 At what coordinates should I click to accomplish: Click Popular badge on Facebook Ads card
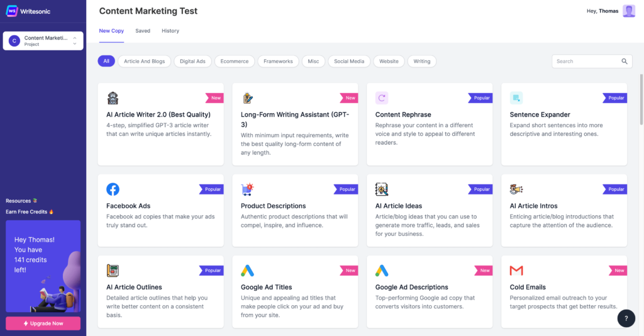click(x=211, y=189)
